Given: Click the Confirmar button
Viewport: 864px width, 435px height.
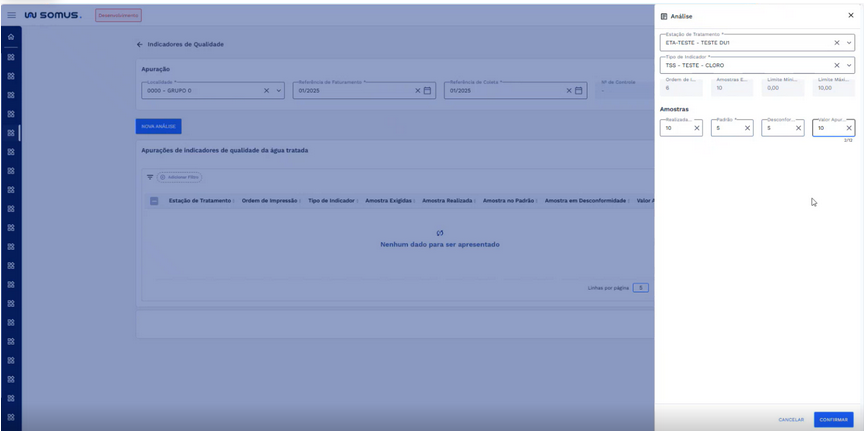Looking at the screenshot, I should (833, 419).
